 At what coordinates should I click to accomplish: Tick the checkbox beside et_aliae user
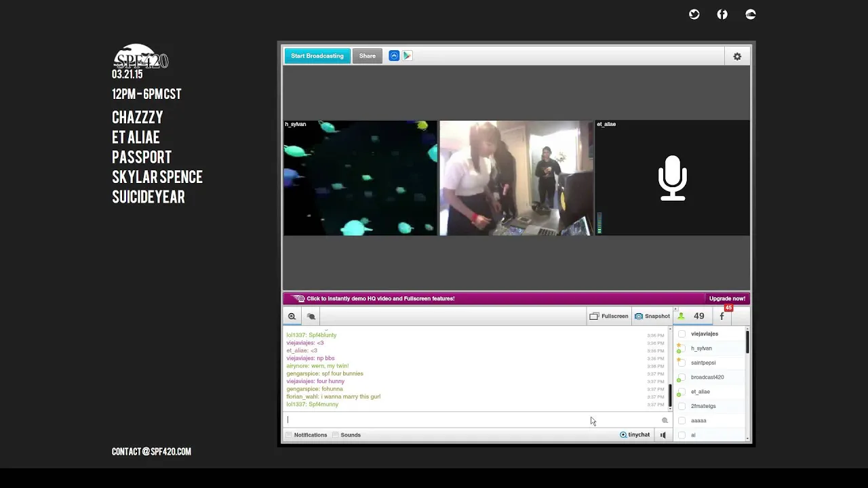click(x=682, y=392)
